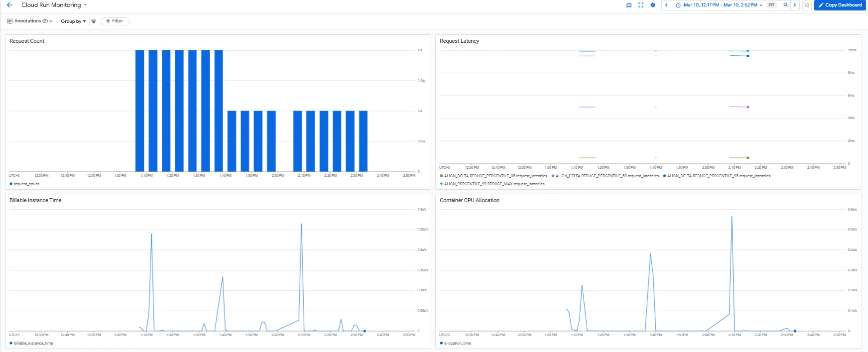The image size is (868, 352).
Task: Toggle REDUCE_PERCENTILE_50 request_latencies legend entry
Action: pos(605,176)
